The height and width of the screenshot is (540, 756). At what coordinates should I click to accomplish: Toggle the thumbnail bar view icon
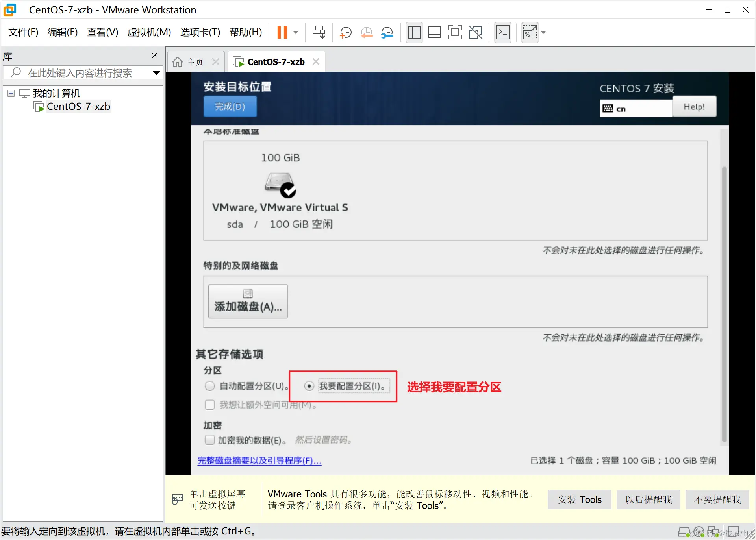click(x=434, y=32)
